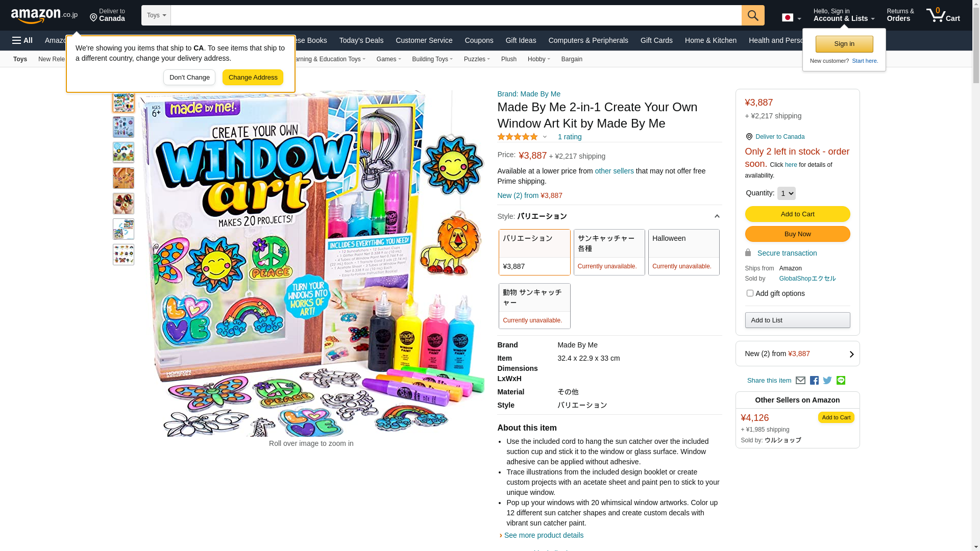Check the Add gift options box

(750, 293)
